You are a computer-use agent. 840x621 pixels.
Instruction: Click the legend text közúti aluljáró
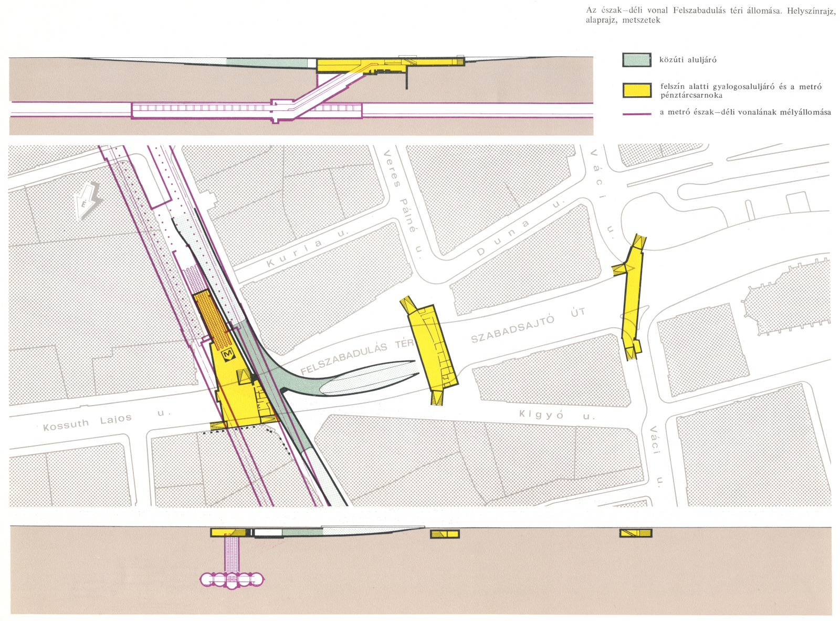point(688,60)
